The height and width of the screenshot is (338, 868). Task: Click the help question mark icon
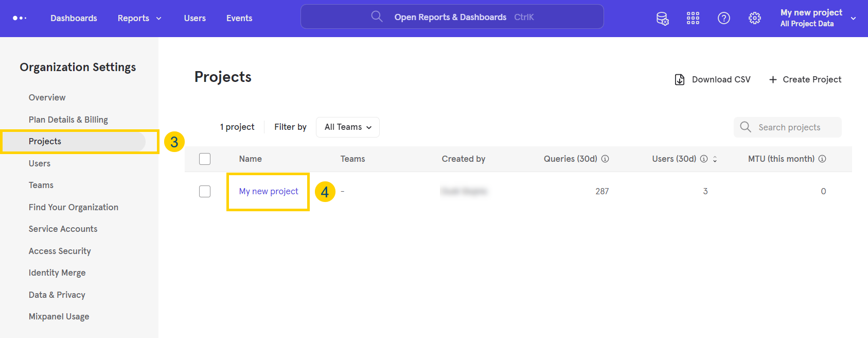coord(723,19)
